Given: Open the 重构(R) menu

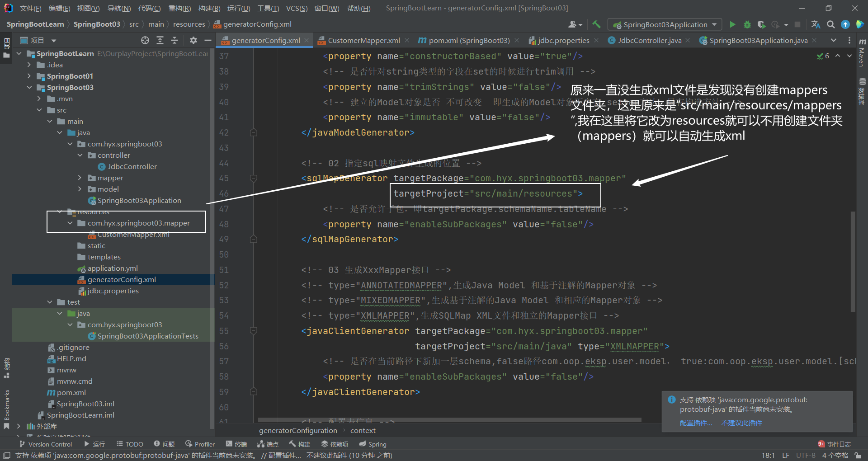Looking at the screenshot, I should (179, 8).
